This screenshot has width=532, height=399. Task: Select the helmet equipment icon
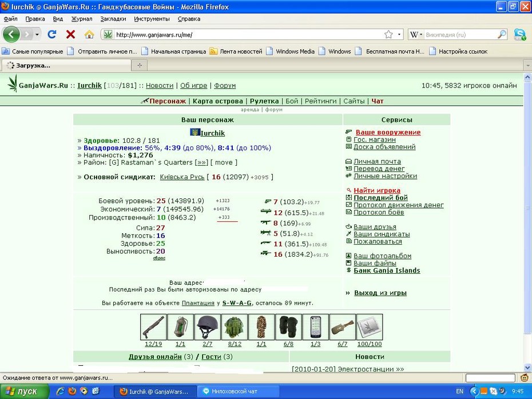[207, 327]
